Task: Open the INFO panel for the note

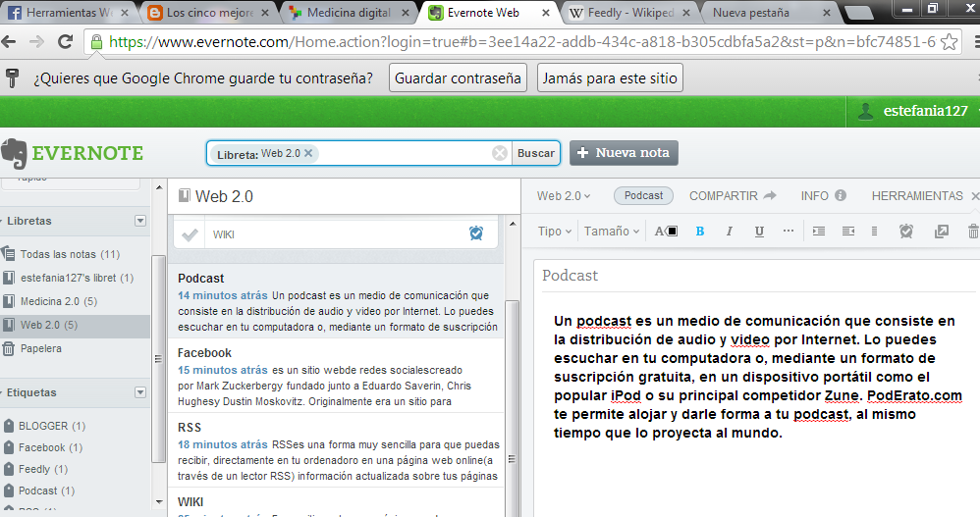Action: [823, 196]
